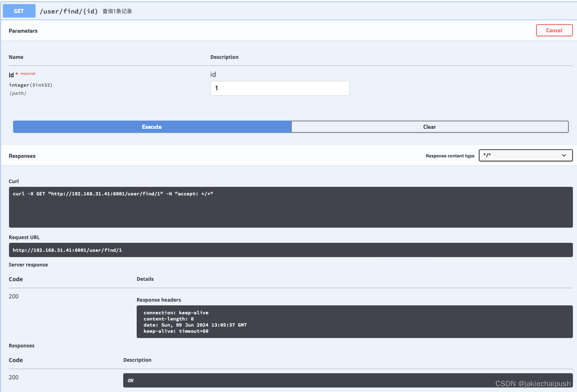Select the curl command text block
Viewport: 577px width, 392px height.
pyautogui.click(x=291, y=207)
